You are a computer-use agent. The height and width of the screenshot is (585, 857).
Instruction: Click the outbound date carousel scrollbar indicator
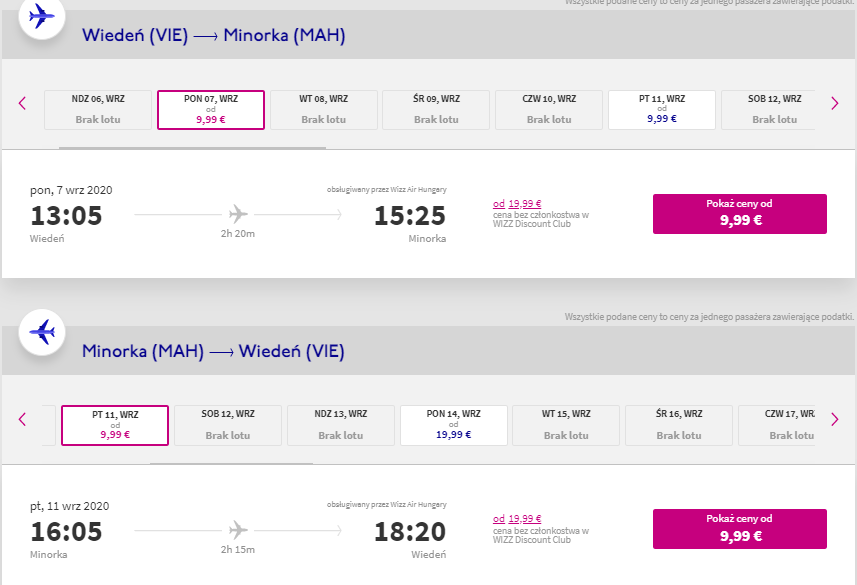pyautogui.click(x=192, y=148)
